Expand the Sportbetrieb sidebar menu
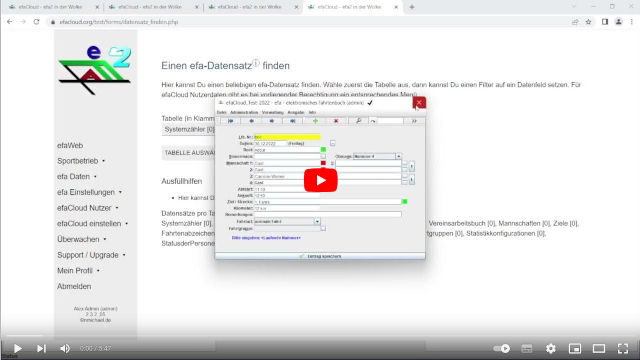 pos(81,161)
